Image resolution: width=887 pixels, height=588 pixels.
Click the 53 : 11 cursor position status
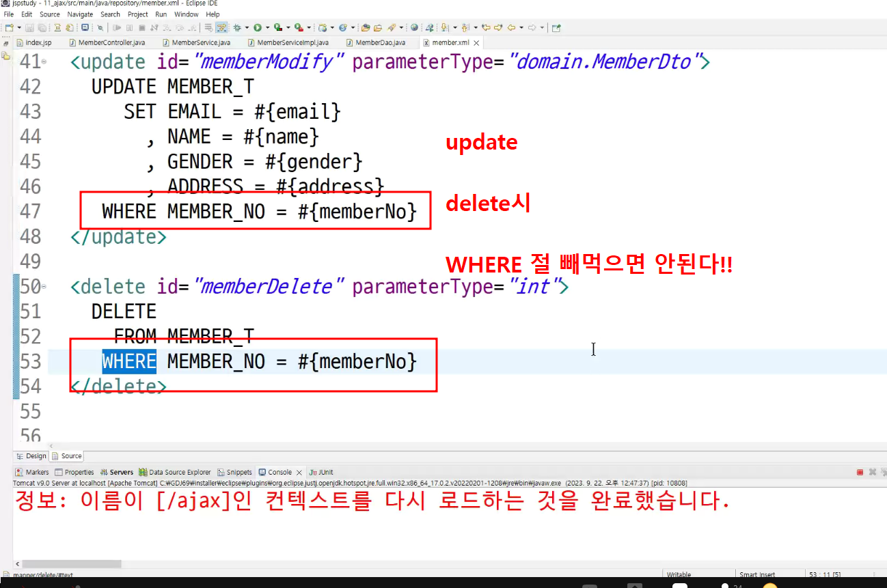824,575
